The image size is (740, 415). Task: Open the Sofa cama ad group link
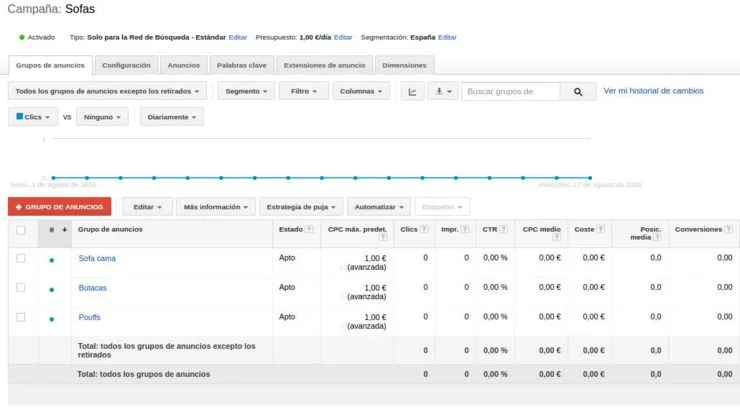[x=97, y=258]
